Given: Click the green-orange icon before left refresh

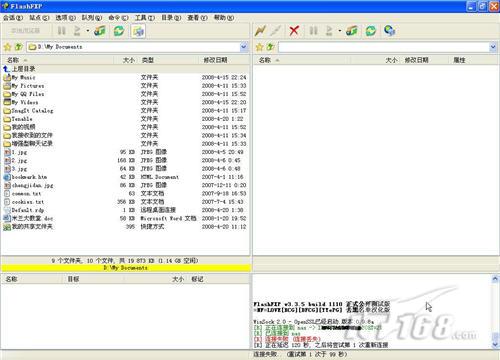Looking at the screenshot, I should coord(100,31).
